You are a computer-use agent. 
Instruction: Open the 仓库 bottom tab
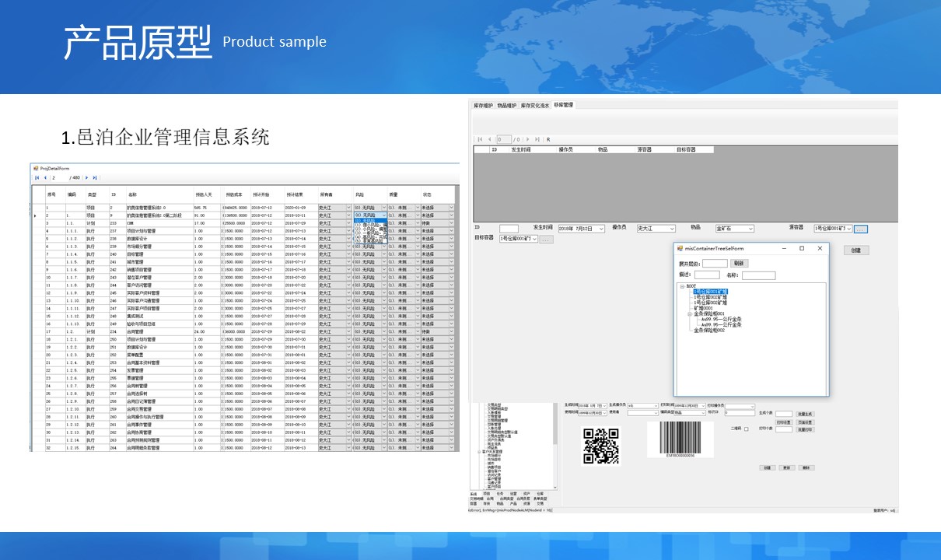pos(540,493)
